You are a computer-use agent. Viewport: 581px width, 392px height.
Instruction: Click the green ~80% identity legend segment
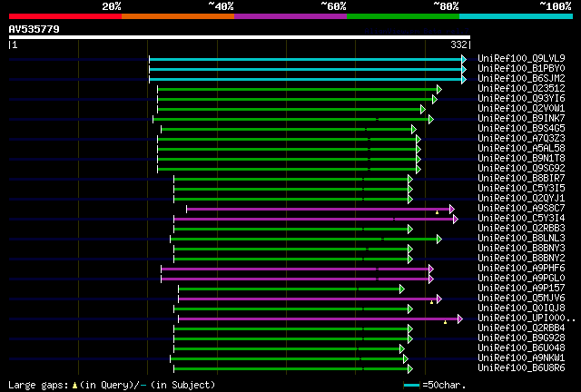click(403, 16)
